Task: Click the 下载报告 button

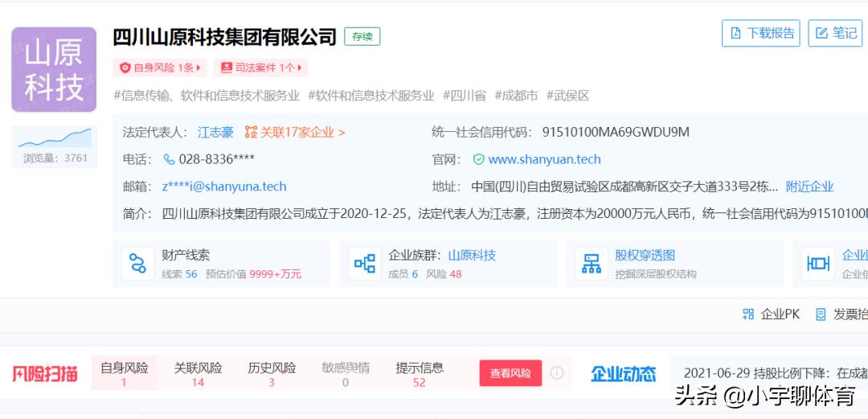Action: pyautogui.click(x=760, y=33)
